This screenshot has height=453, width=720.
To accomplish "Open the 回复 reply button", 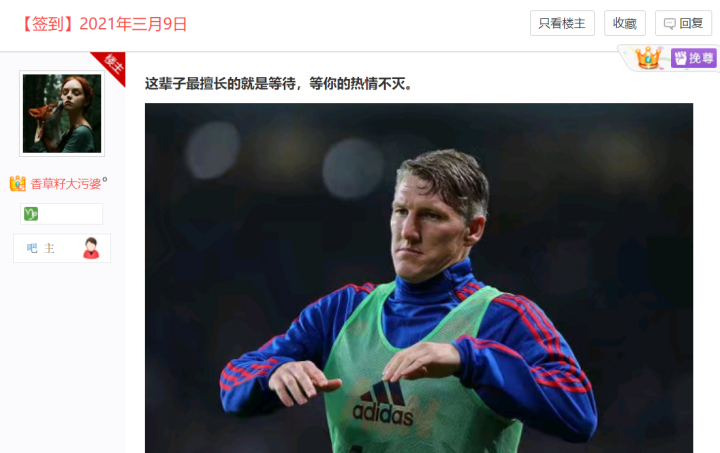I will [683, 23].
